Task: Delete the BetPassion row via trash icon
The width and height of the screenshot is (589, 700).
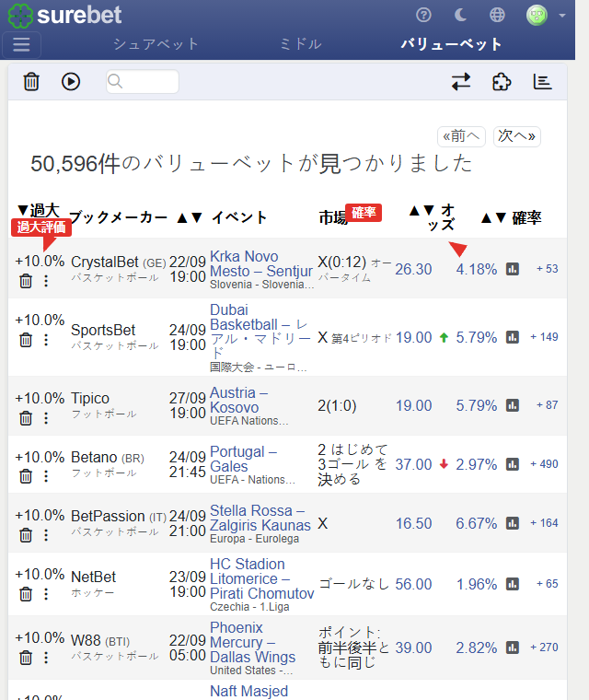Action: tap(26, 535)
